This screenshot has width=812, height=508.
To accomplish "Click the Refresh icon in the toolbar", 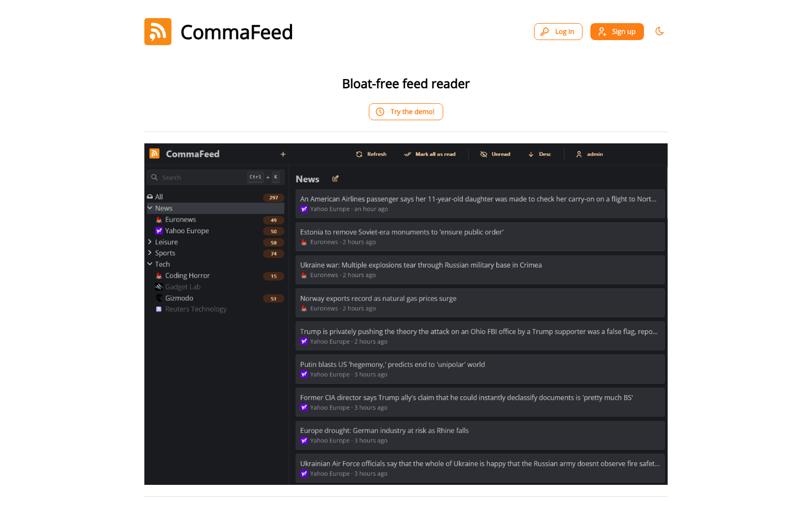I will 359,154.
